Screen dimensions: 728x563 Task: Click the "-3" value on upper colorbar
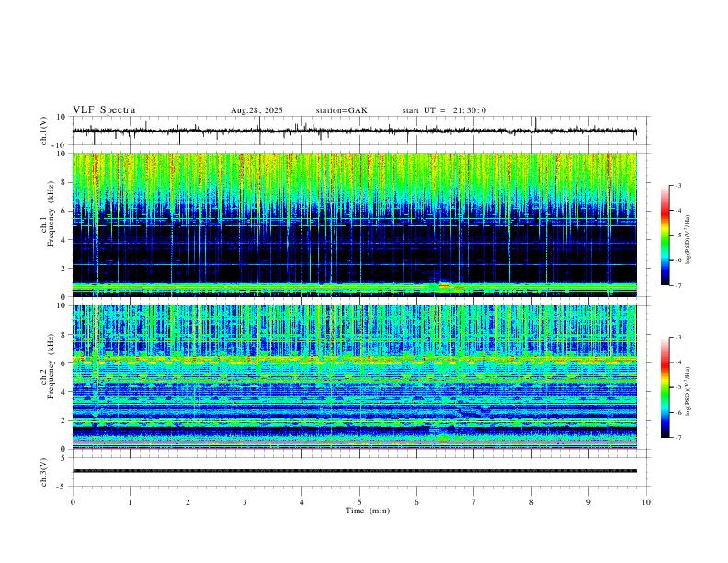[x=678, y=185]
